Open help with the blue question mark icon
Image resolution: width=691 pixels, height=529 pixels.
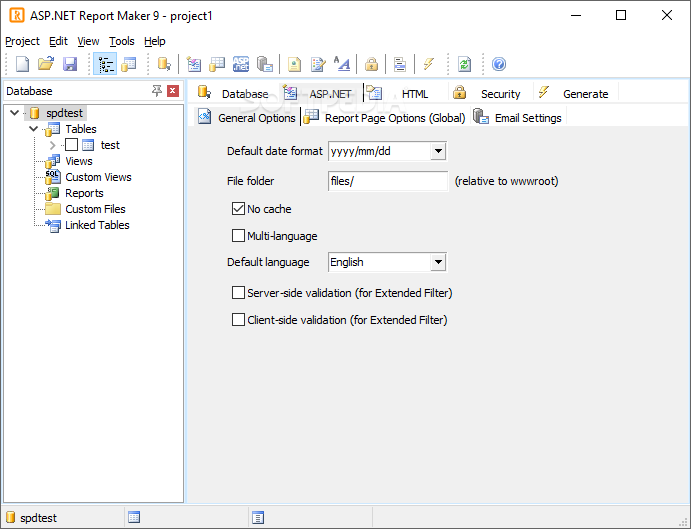(x=499, y=64)
